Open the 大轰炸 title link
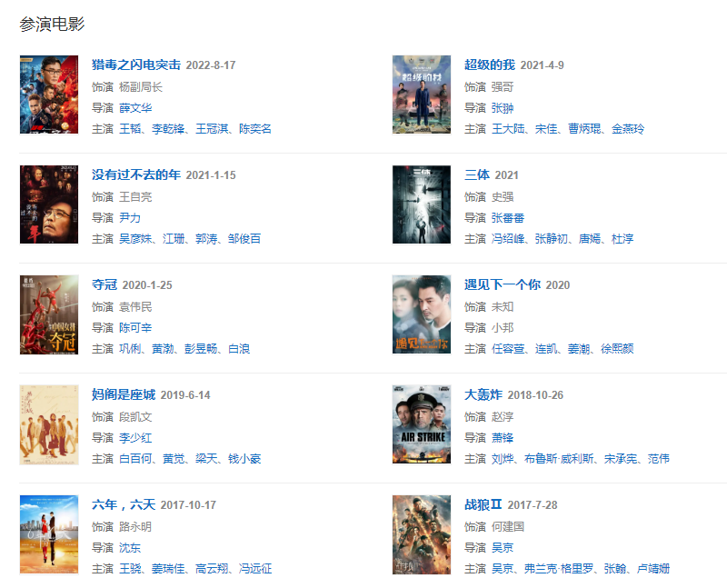 [x=483, y=394]
